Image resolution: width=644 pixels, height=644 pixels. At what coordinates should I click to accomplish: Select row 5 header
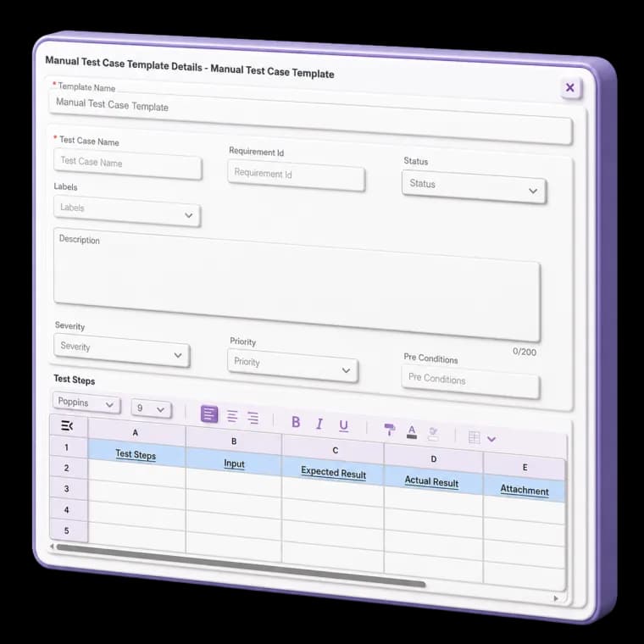(x=67, y=530)
